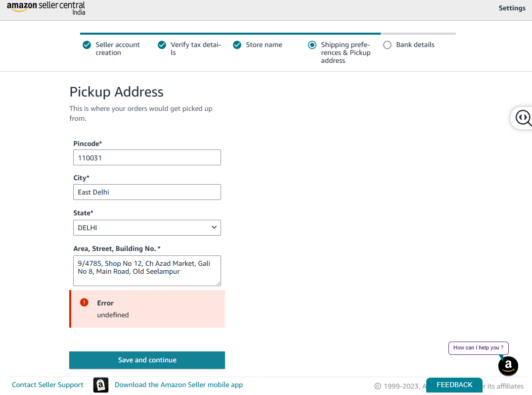Open the Amazon chat assistant icon
The width and height of the screenshot is (532, 395).
(508, 366)
